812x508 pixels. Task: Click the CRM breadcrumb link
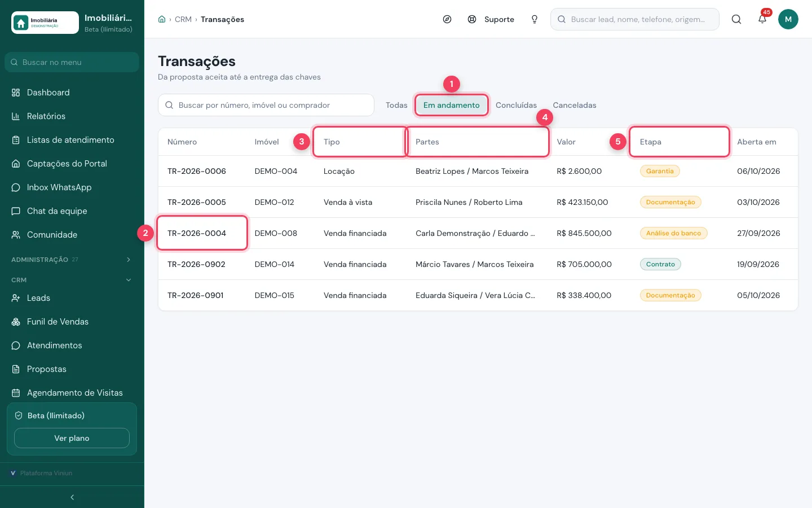click(183, 19)
